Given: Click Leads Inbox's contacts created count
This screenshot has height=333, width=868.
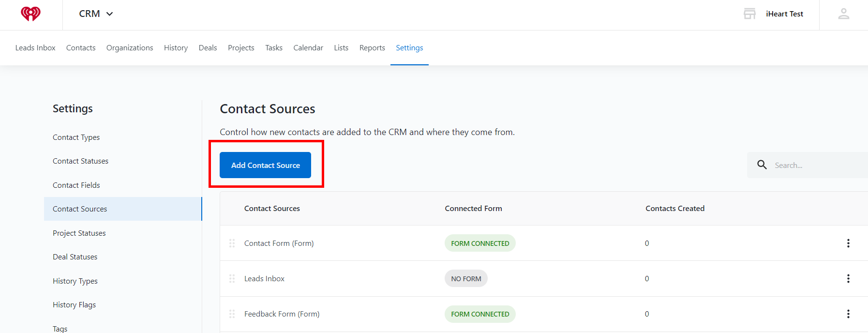Looking at the screenshot, I should click(x=647, y=279).
